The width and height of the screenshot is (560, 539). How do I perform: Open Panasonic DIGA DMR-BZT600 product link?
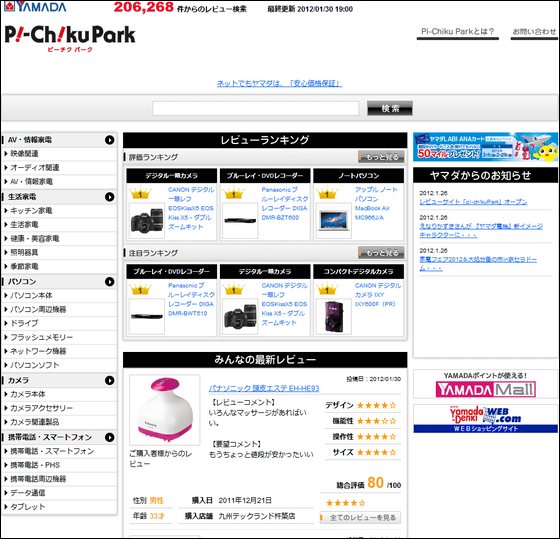coord(285,204)
